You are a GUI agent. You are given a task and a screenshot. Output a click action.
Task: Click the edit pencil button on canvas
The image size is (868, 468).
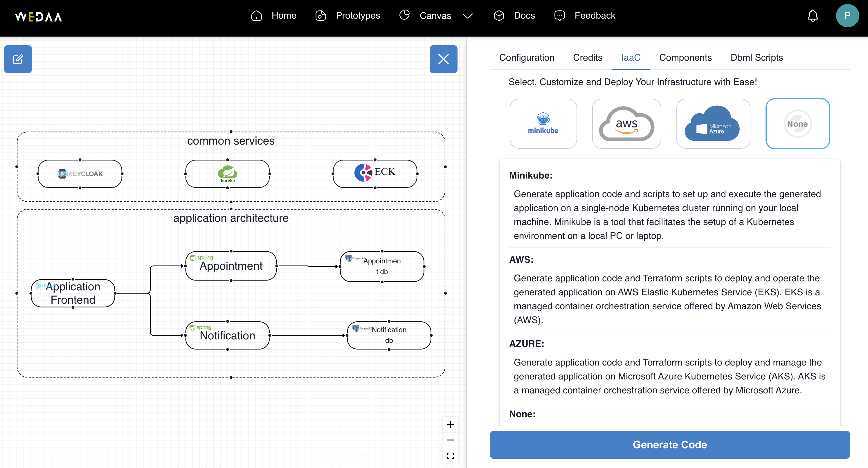(18, 59)
